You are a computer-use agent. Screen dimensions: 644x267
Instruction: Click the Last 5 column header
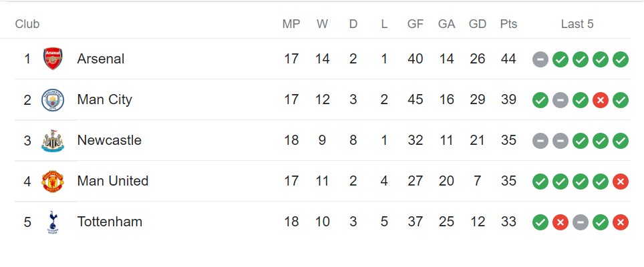pos(577,24)
